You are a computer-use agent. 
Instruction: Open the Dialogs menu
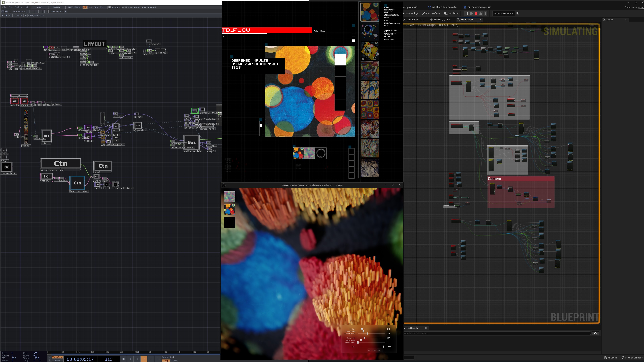tap(18, 7)
